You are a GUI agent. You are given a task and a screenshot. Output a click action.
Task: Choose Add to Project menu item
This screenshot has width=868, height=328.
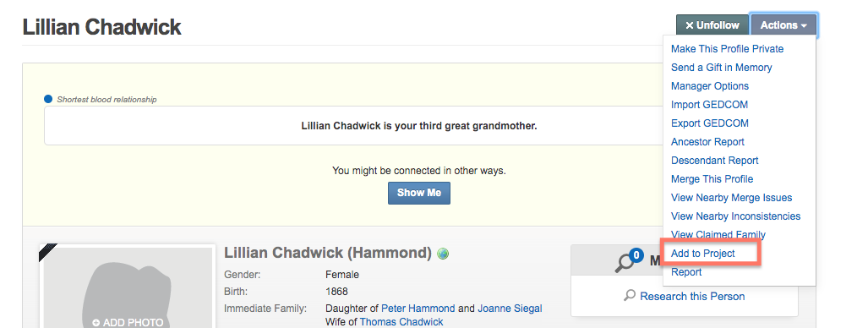pyautogui.click(x=703, y=254)
